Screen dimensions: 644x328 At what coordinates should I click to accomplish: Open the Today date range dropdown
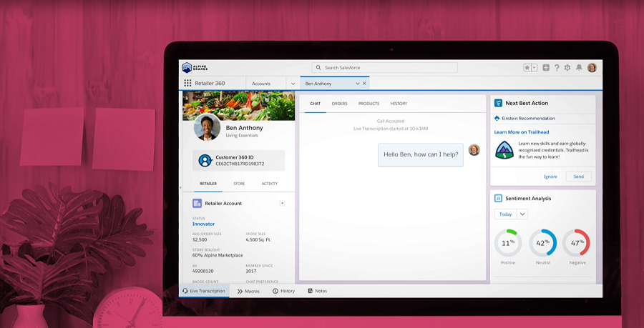point(522,214)
